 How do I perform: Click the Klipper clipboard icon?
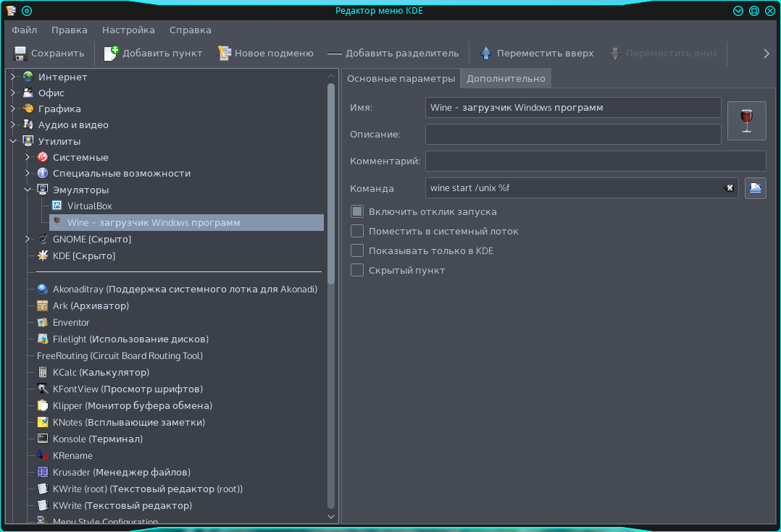[x=43, y=405]
